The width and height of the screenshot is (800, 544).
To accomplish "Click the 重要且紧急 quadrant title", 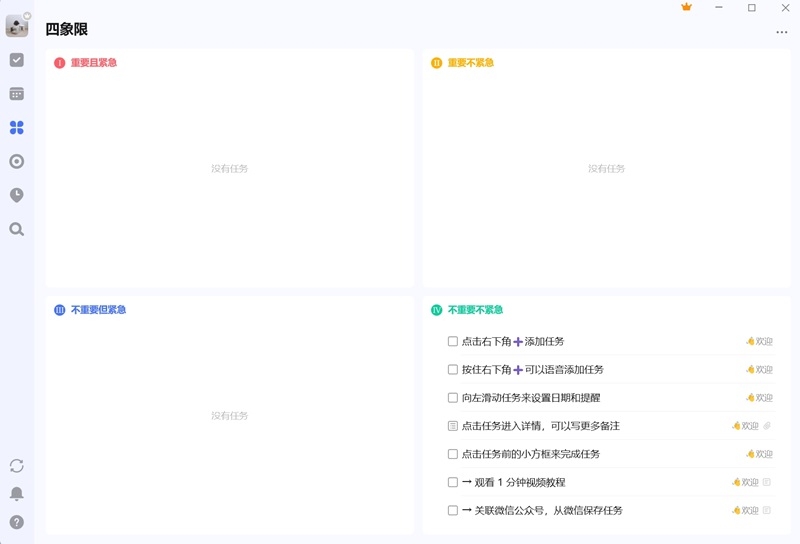I will [x=94, y=63].
